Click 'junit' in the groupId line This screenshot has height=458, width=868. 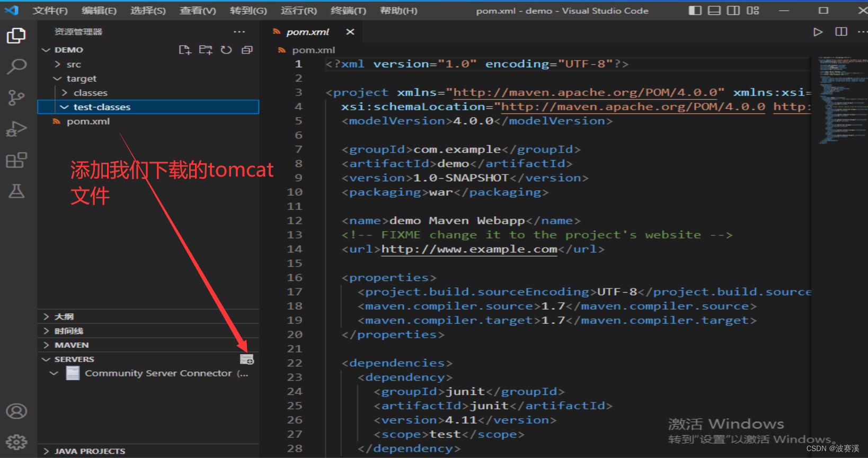click(x=465, y=392)
